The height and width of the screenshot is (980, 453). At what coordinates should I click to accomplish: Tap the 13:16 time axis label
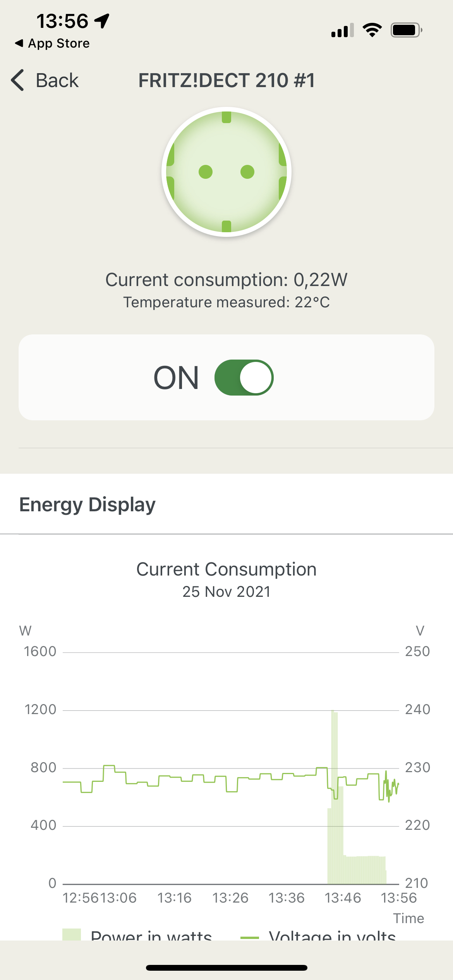174,898
